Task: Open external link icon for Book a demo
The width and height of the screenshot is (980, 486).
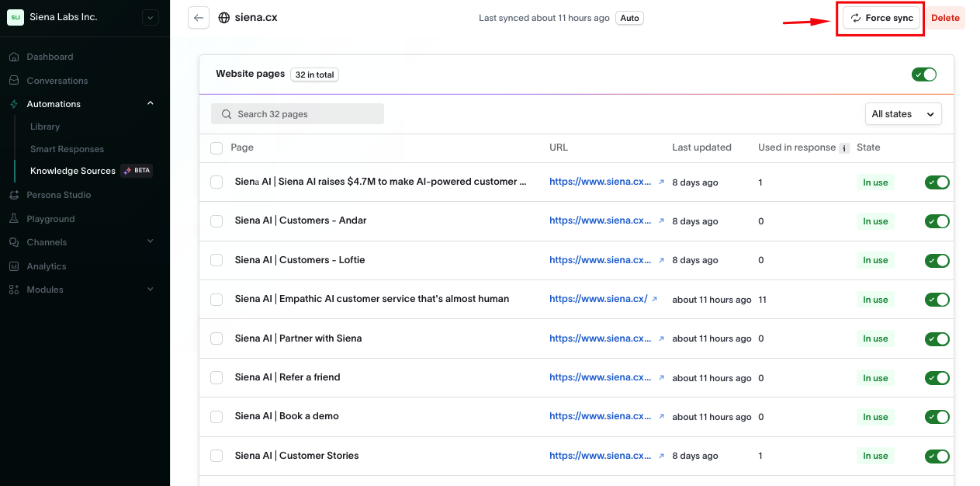Action: (x=661, y=416)
